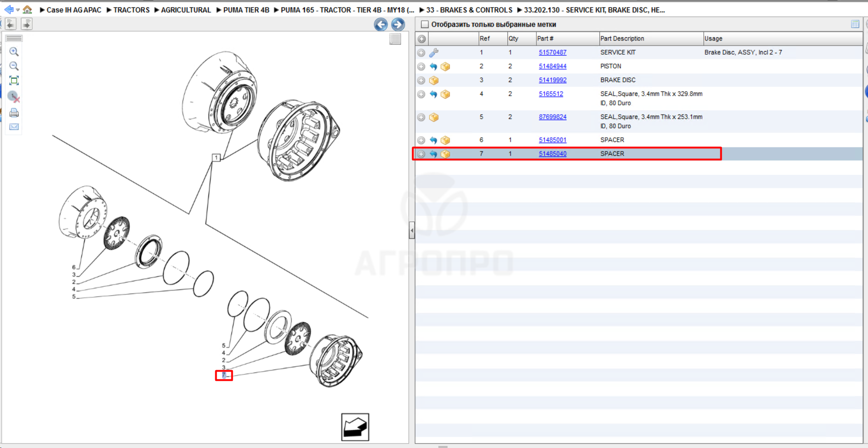Toggle the round selector for the SERVICE KIT row
The image size is (868, 448).
pos(421,53)
